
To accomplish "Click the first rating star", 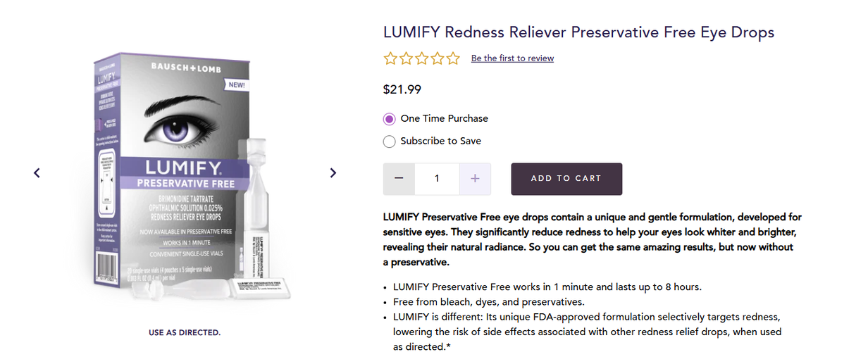I will [x=390, y=58].
